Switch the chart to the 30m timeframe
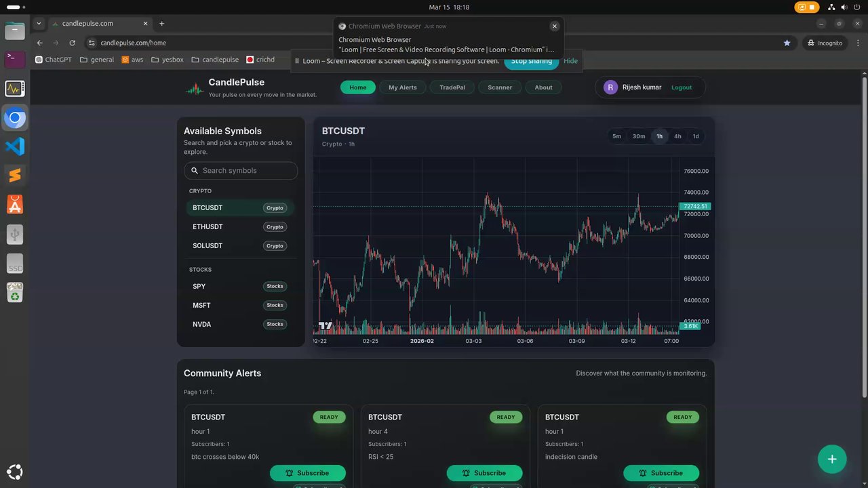 (x=639, y=136)
